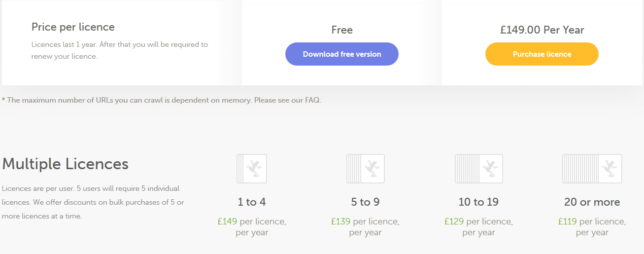Image resolution: width=644 pixels, height=254 pixels.
Task: Open the FAQ link in footnote
Action: (312, 100)
